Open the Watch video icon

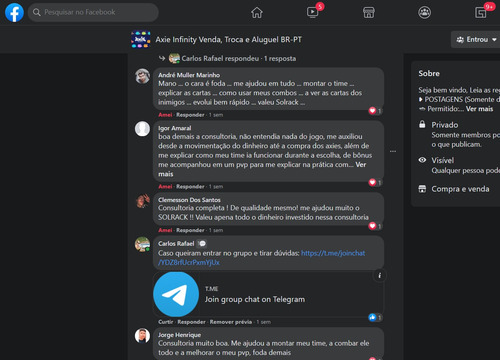pos(313,13)
